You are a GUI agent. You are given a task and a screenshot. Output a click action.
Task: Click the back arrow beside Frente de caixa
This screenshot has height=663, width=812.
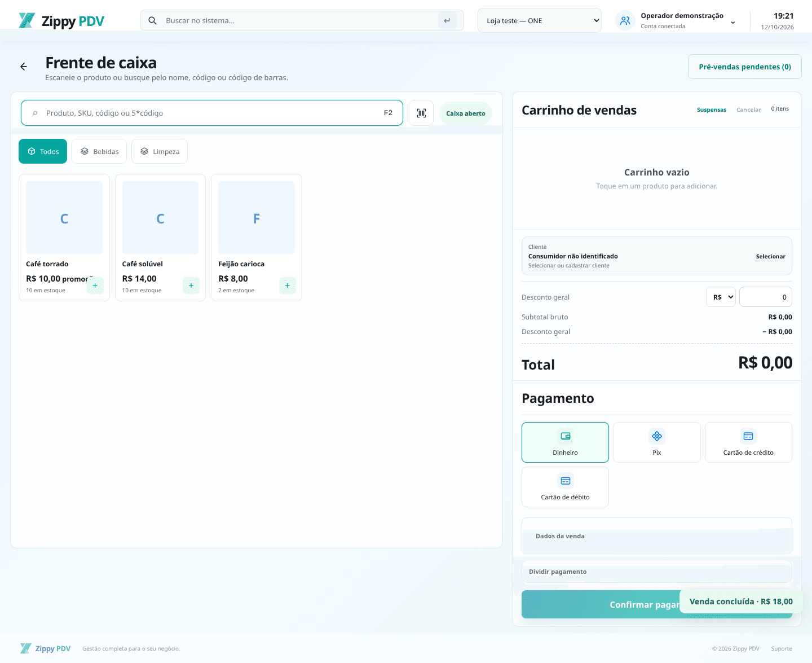[x=24, y=67]
